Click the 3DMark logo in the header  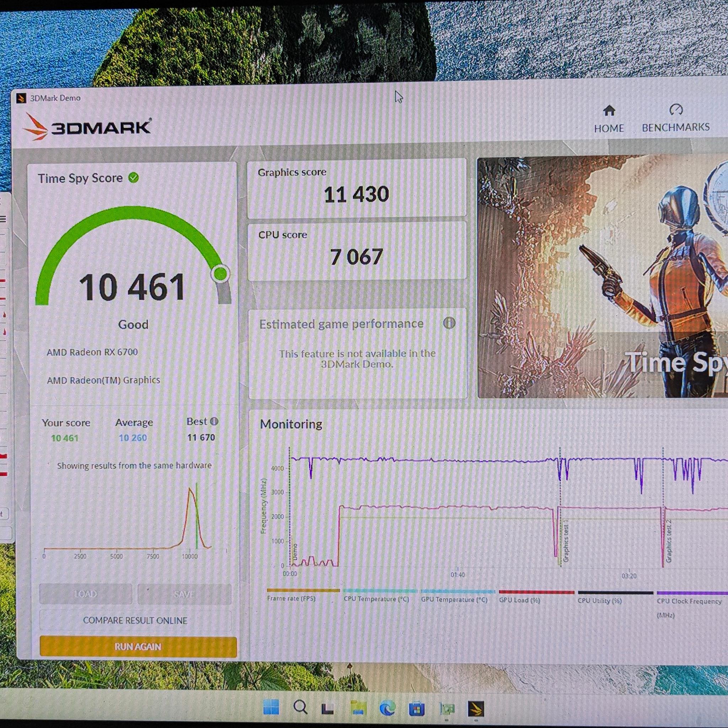(87, 127)
